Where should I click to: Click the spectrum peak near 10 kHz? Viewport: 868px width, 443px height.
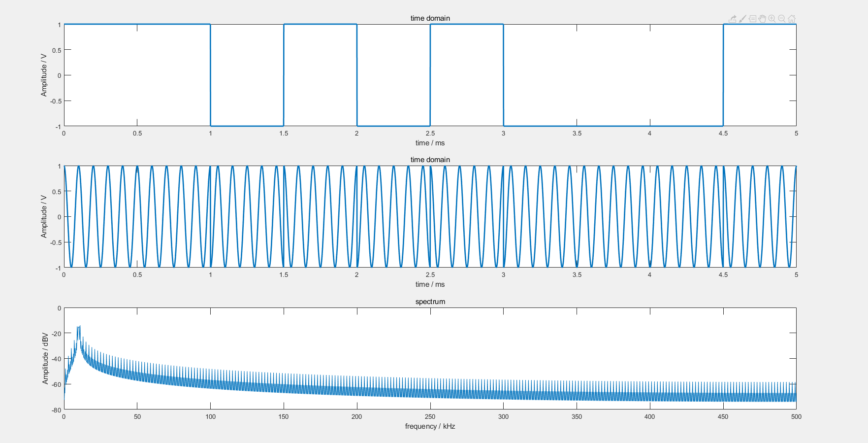click(78, 327)
